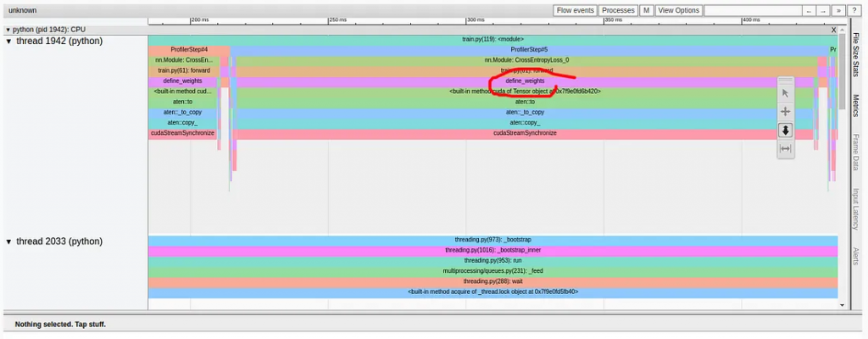Choose the zoom tool with down arrow
Image resolution: width=868 pixels, height=339 pixels.
pos(785,131)
